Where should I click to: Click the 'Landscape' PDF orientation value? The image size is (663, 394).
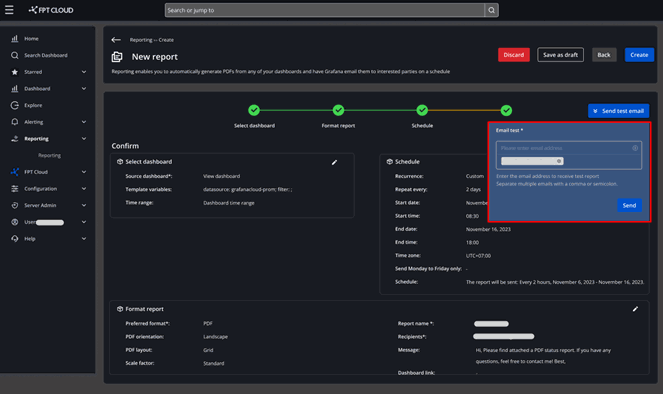pos(215,337)
